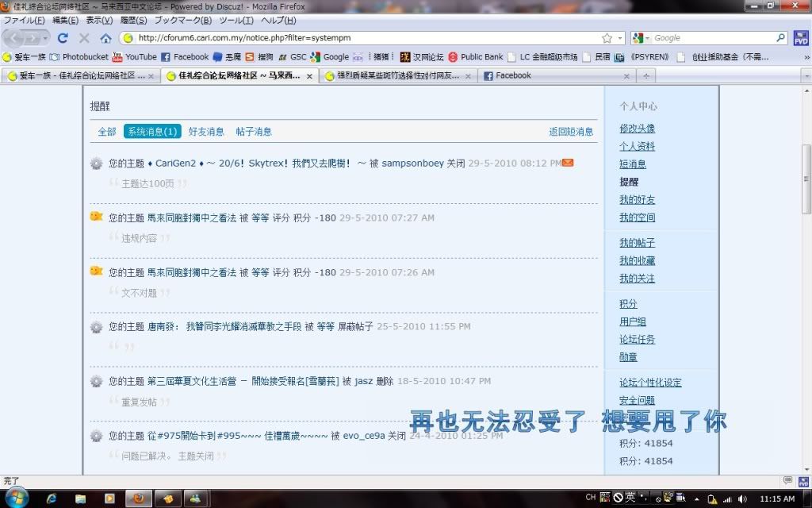This screenshot has height=508, width=812.
Task: Open the sampsonboey user link
Action: tap(412, 164)
